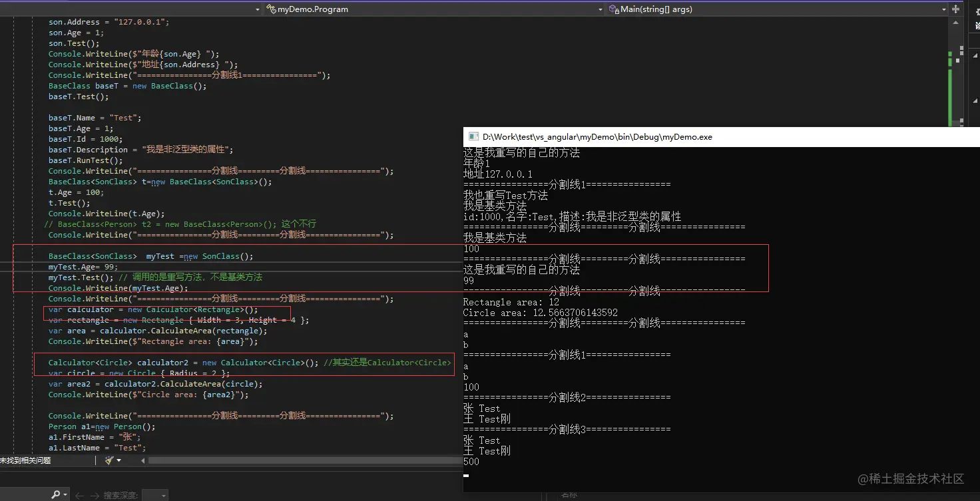Image resolution: width=980 pixels, height=501 pixels.
Task: Click code line myTest.Age= 99;
Action: pyautogui.click(x=83, y=267)
